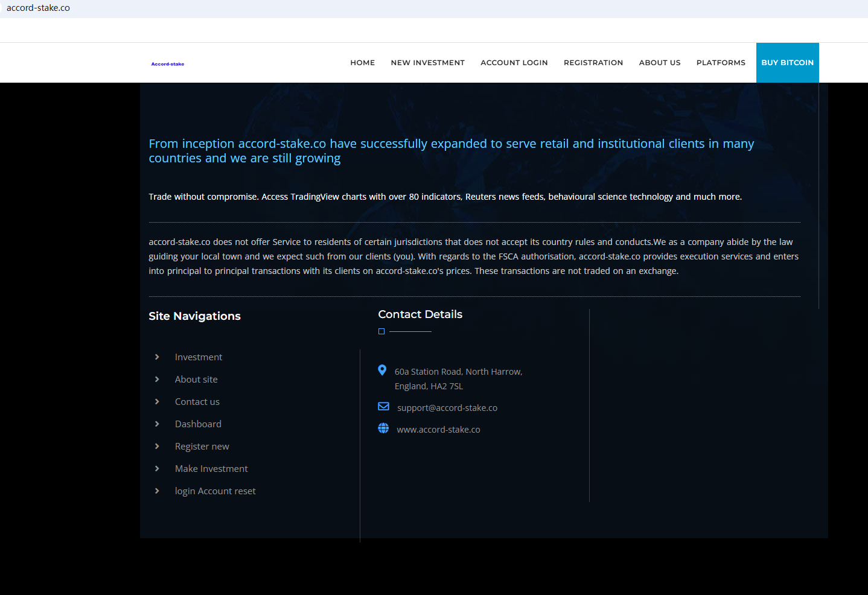Open the ABOUT US menu item

point(660,63)
